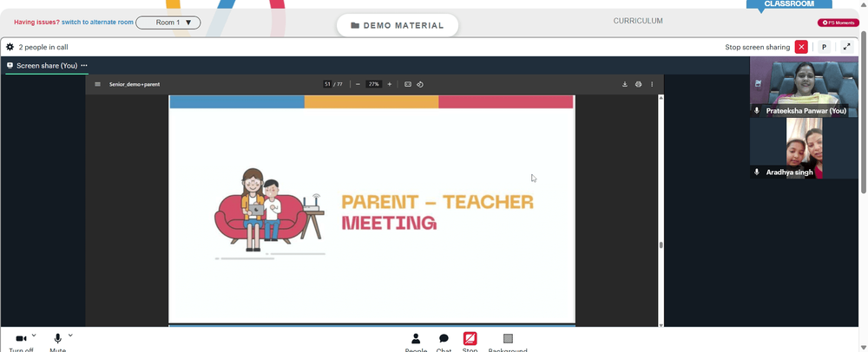Screen dimensions: 868x352
Task: Rotate the PDF counterclockwise
Action: (x=420, y=84)
